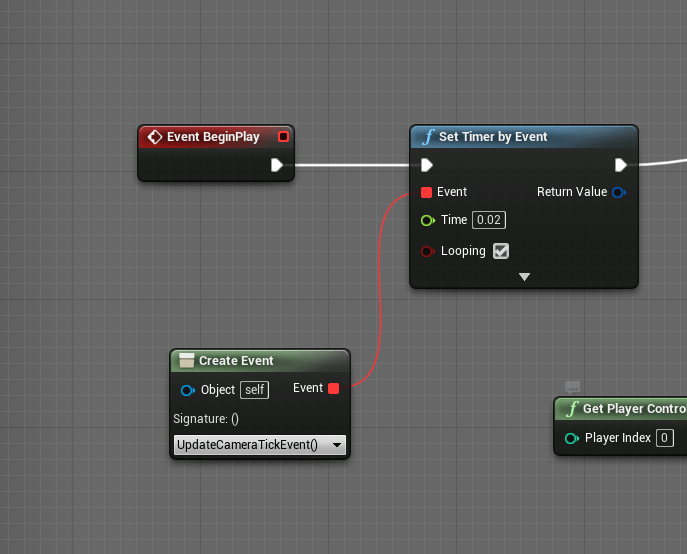Toggle the comment bubble above Get Player Controller

point(573,387)
